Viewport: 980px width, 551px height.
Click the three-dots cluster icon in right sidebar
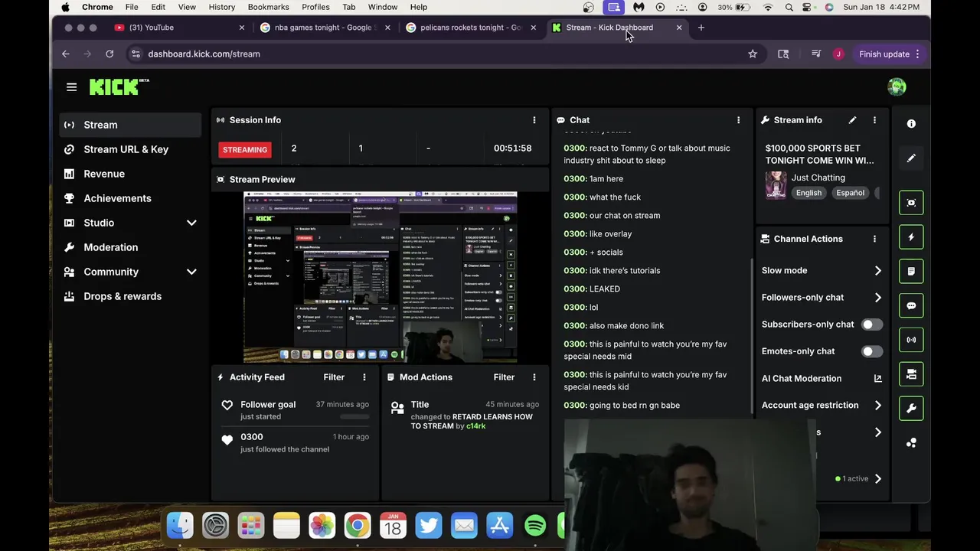[x=911, y=443]
